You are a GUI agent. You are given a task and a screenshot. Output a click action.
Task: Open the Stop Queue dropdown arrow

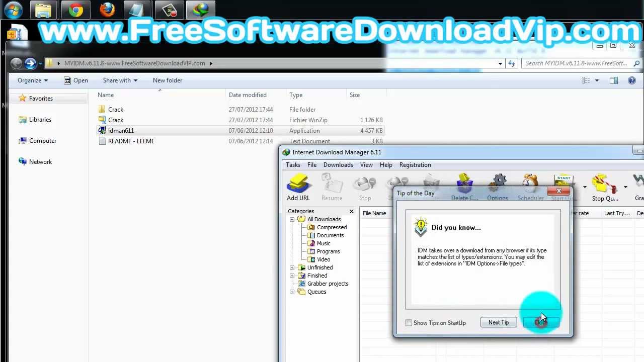point(625,187)
